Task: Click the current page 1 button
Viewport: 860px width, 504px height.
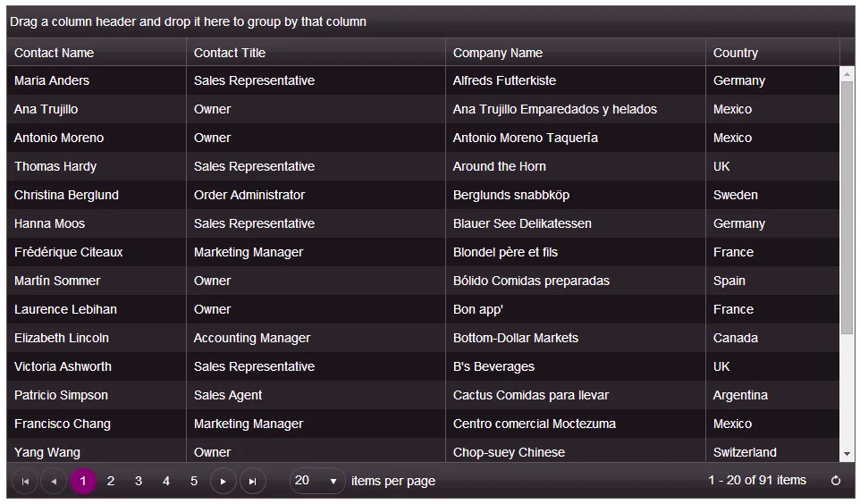Action: (83, 481)
